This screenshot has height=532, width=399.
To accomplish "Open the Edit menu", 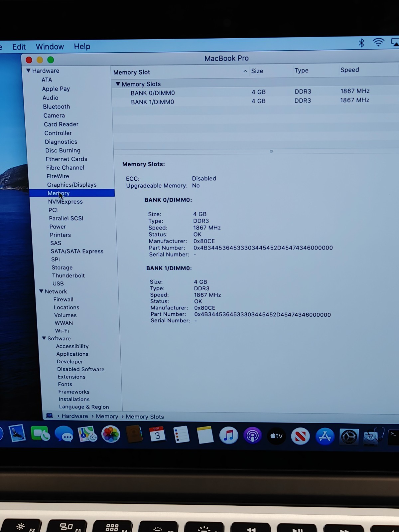I will (x=19, y=47).
